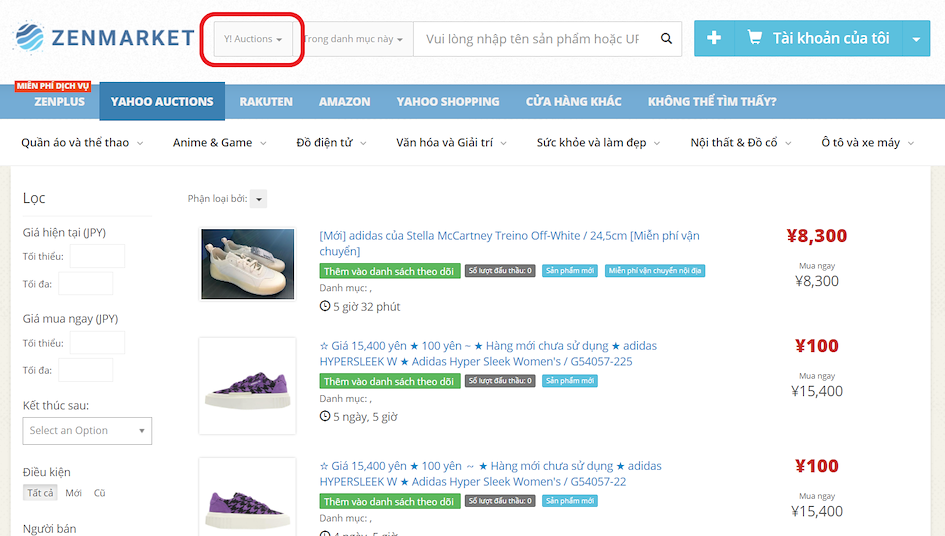
Task: Go to the Amazon tab
Action: pyautogui.click(x=345, y=101)
